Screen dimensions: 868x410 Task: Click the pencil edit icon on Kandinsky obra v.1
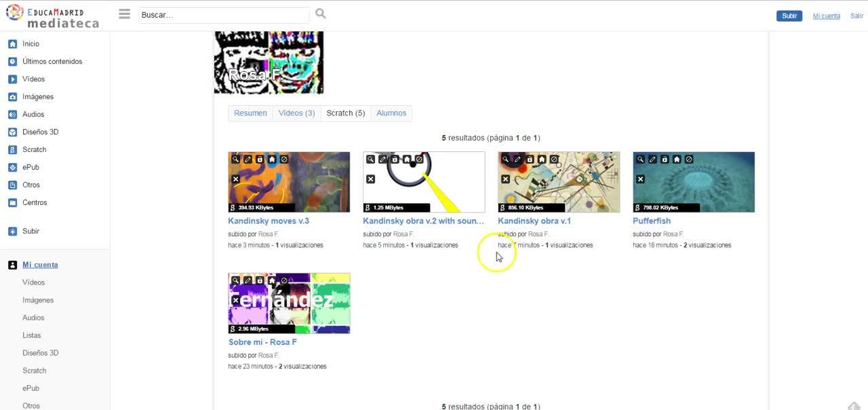pos(517,160)
